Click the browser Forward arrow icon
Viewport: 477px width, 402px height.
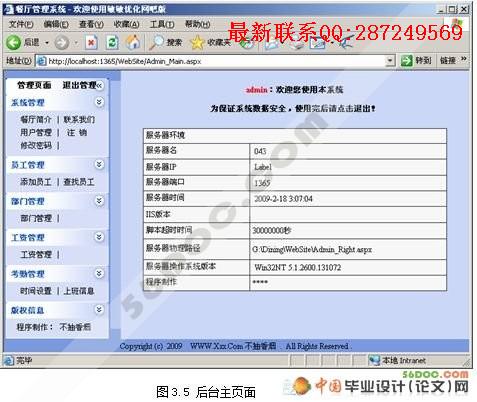pos(61,43)
